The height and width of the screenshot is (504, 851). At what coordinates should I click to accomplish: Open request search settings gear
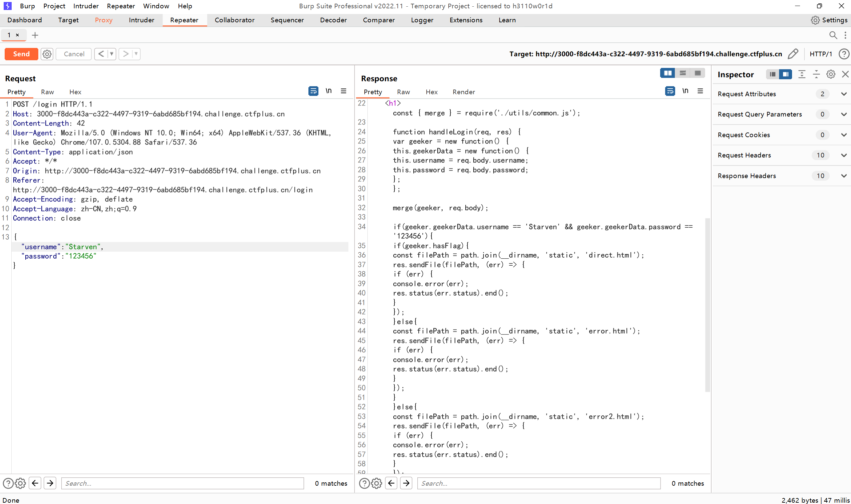[x=20, y=483]
